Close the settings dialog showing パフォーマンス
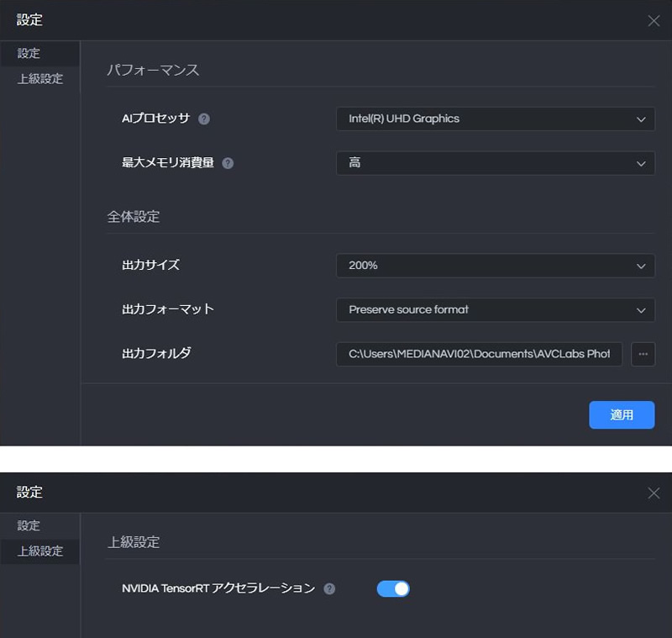This screenshot has height=638, width=672. click(654, 21)
